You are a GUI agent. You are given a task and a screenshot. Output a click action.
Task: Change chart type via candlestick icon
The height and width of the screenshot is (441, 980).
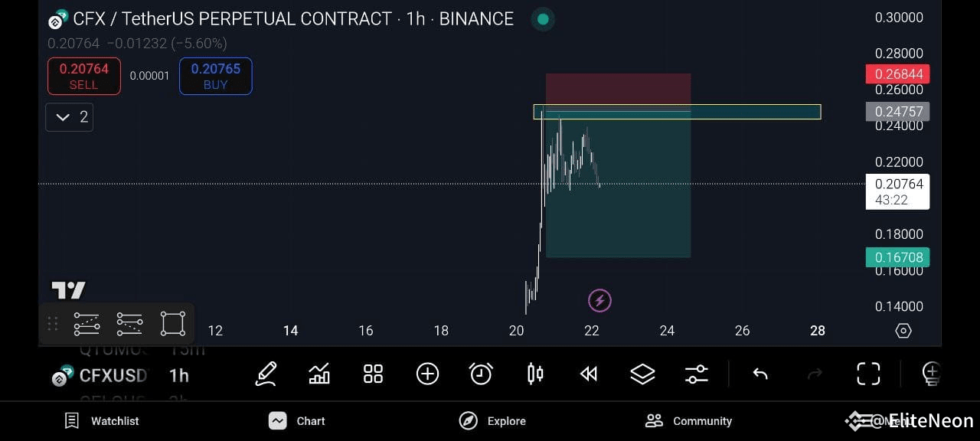click(x=535, y=374)
